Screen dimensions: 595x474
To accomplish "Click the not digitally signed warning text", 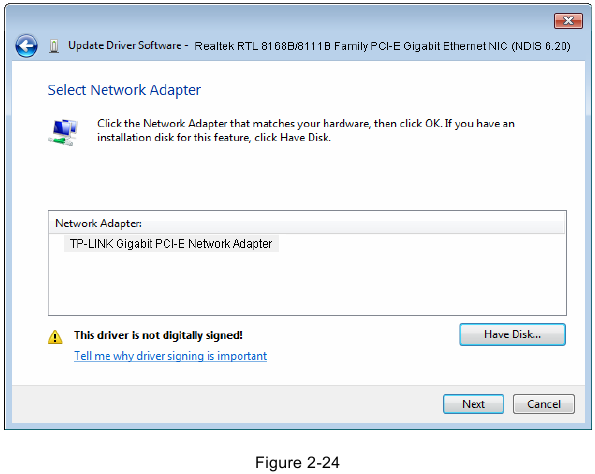I will pos(158,335).
